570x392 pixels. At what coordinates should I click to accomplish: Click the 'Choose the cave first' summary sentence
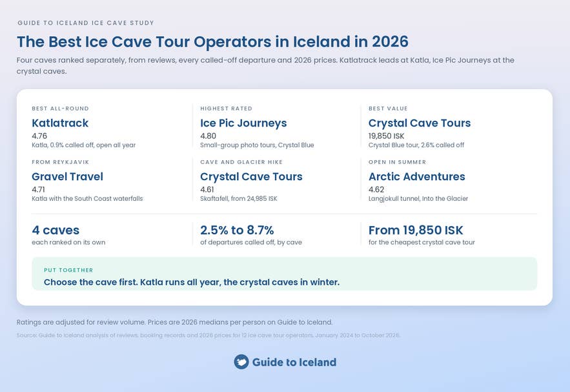pos(192,282)
